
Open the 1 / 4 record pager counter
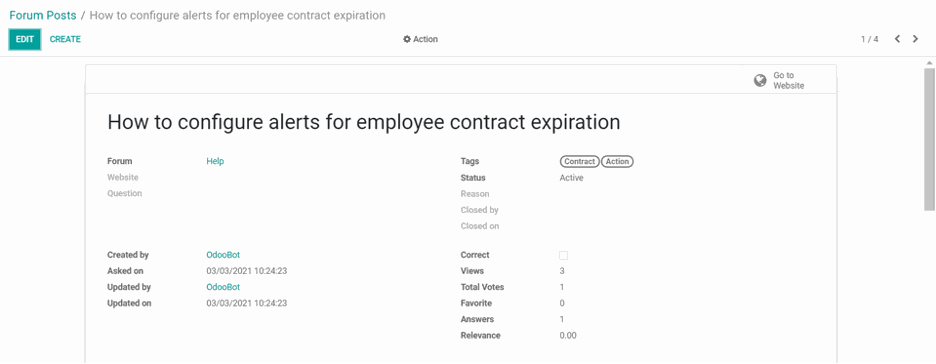point(869,39)
